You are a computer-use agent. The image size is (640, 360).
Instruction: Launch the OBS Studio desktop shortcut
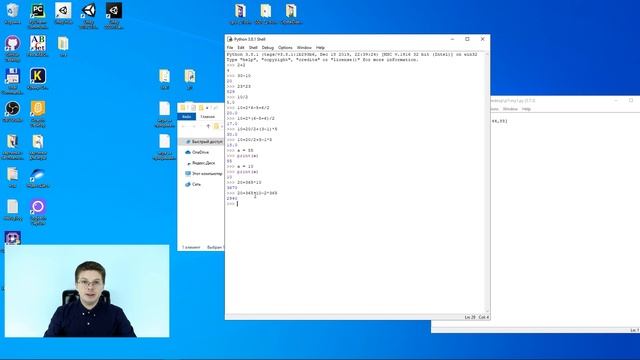(x=13, y=109)
